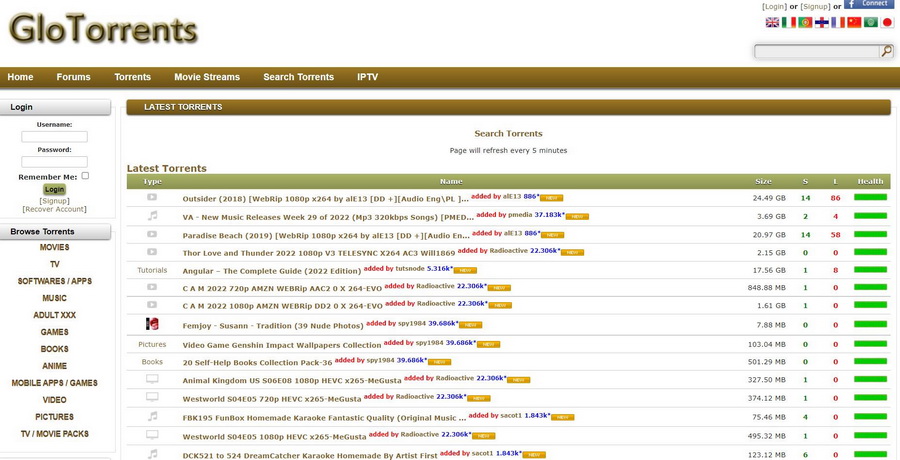Screen dimensions: 900x460
Task: Open the Movie Streams menu item
Action: (x=207, y=77)
